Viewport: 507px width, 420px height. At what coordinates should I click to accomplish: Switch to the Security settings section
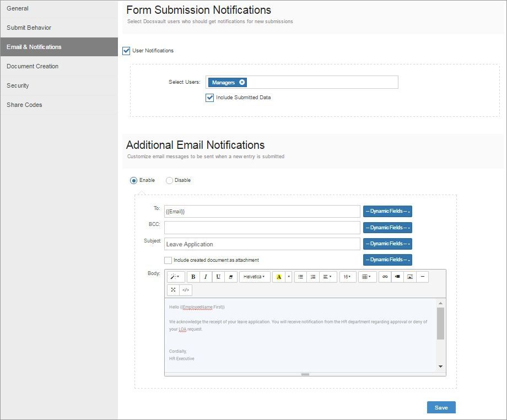coord(18,85)
